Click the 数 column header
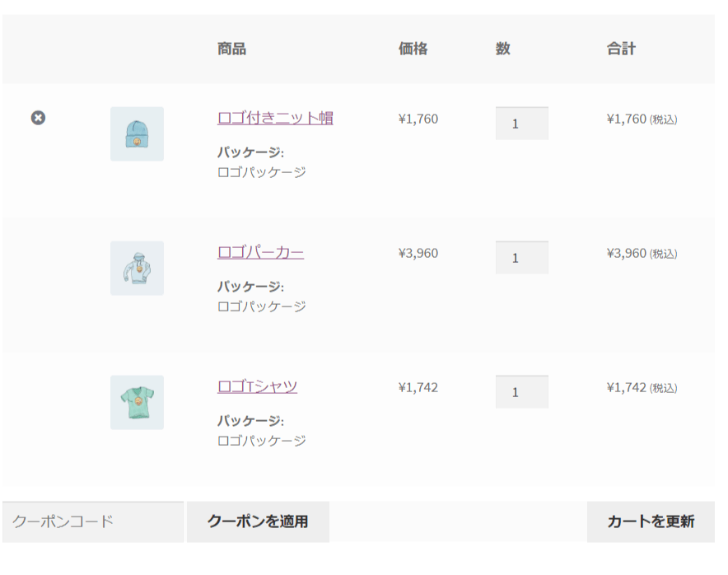Viewport: 728px width, 575px height. click(503, 49)
